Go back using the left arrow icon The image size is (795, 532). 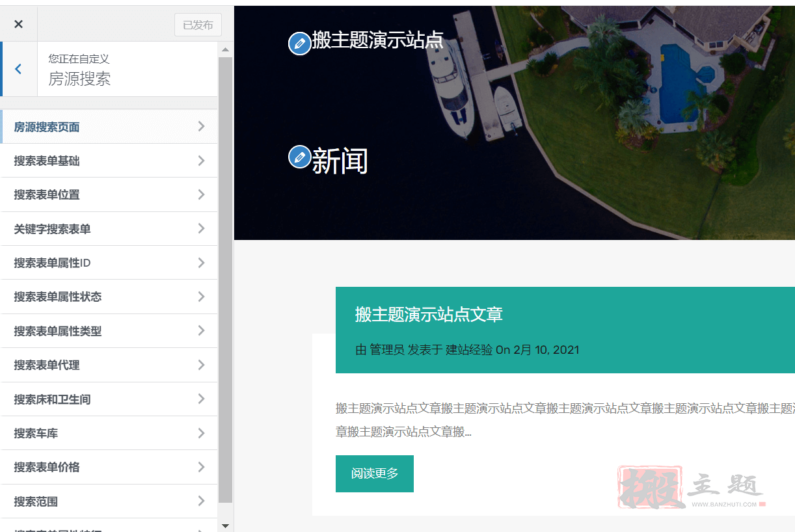[x=18, y=69]
